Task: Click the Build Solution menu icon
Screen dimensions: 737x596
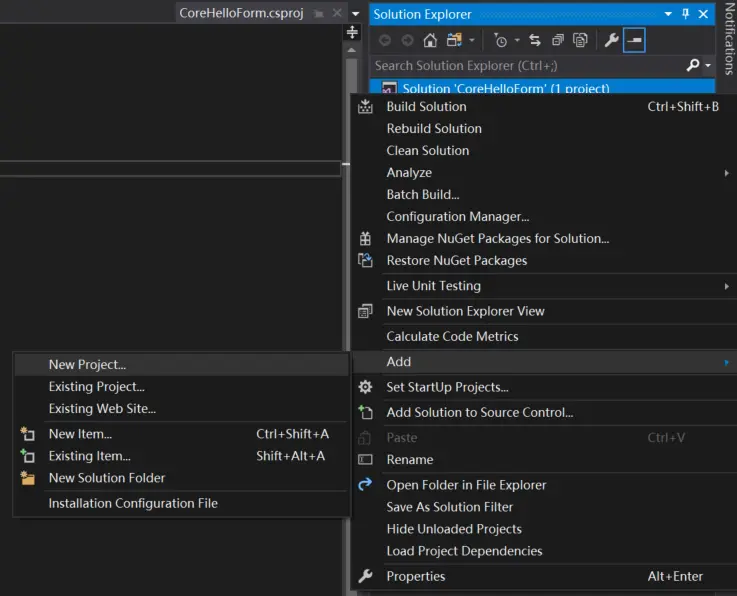Action: (x=365, y=107)
